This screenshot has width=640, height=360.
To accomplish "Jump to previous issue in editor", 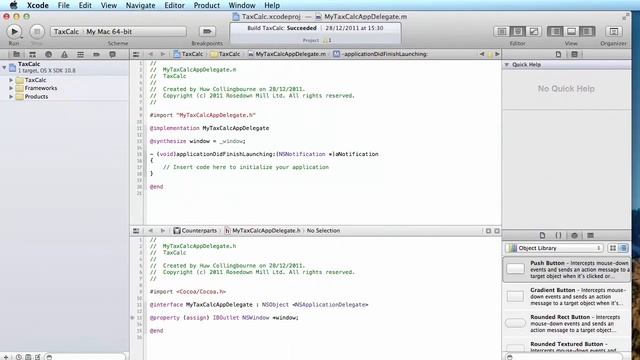I will click(x=482, y=54).
